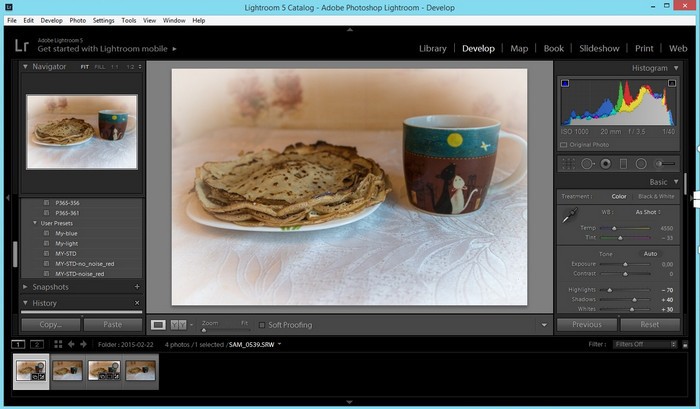This screenshot has width=700, height=409.
Task: Click the Copy... button
Action: (51, 325)
